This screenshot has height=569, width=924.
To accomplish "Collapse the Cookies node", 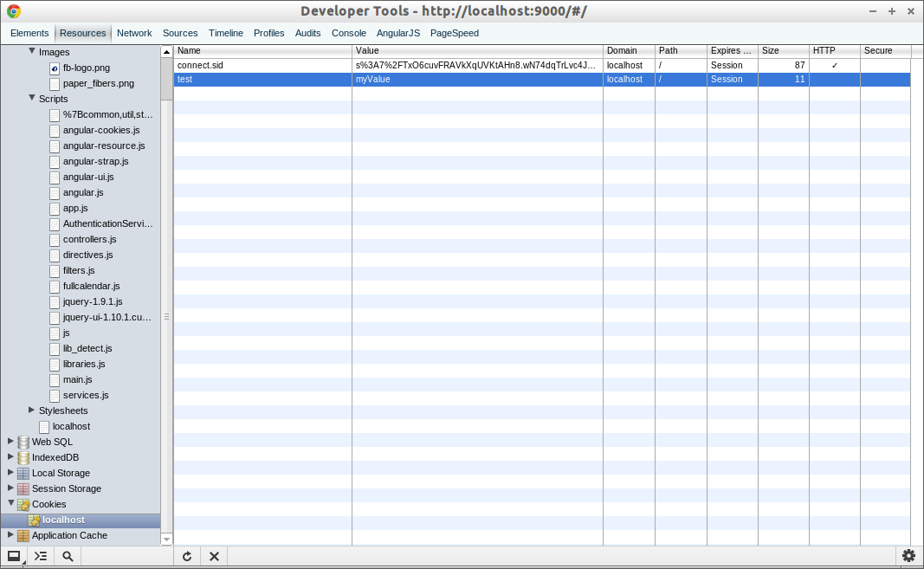I will coord(10,503).
